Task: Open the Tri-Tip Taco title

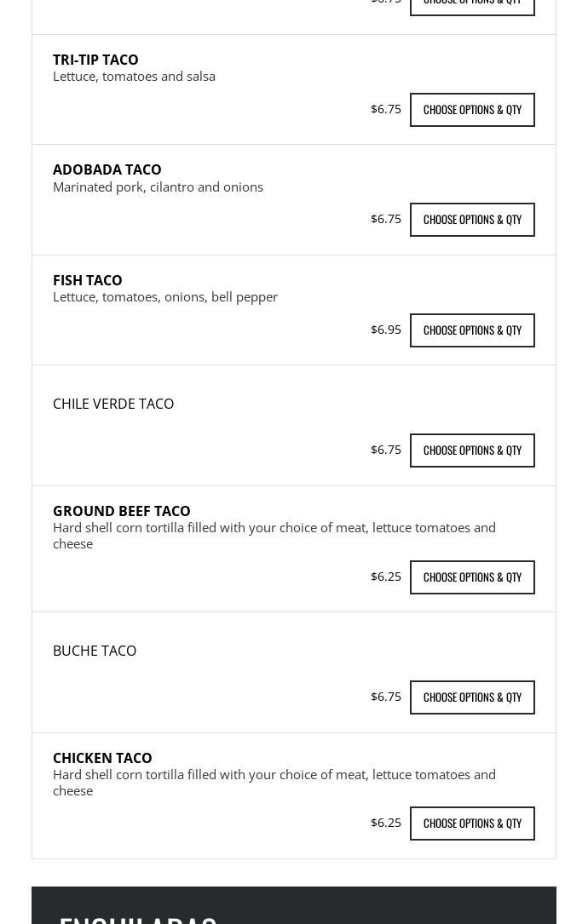Action: [x=95, y=60]
